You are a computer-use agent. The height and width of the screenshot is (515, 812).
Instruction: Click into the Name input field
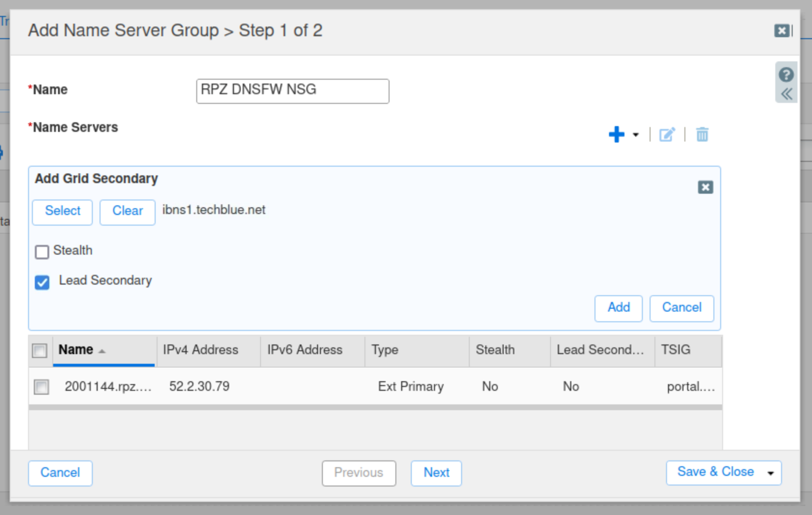(x=292, y=91)
